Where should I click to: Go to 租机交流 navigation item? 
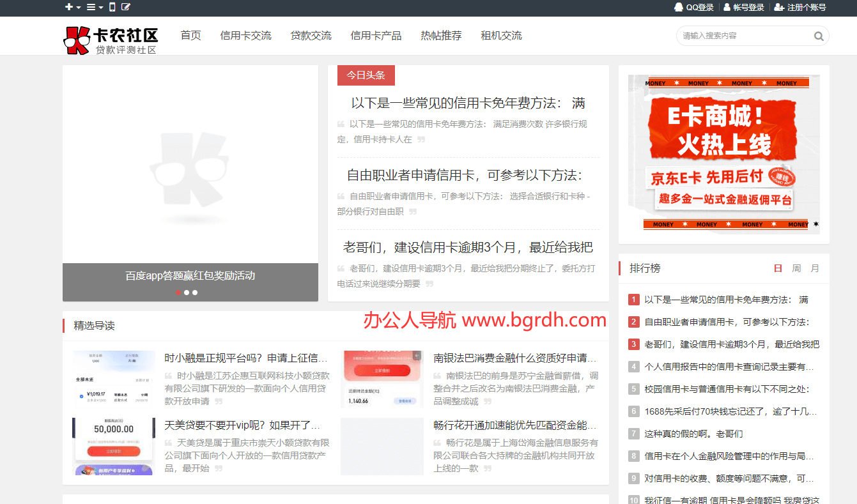501,36
